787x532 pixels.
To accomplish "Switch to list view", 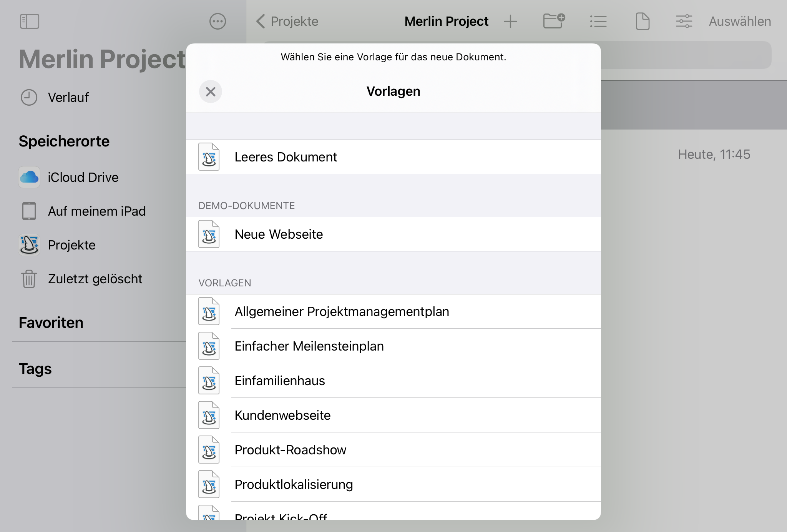I will 598,21.
